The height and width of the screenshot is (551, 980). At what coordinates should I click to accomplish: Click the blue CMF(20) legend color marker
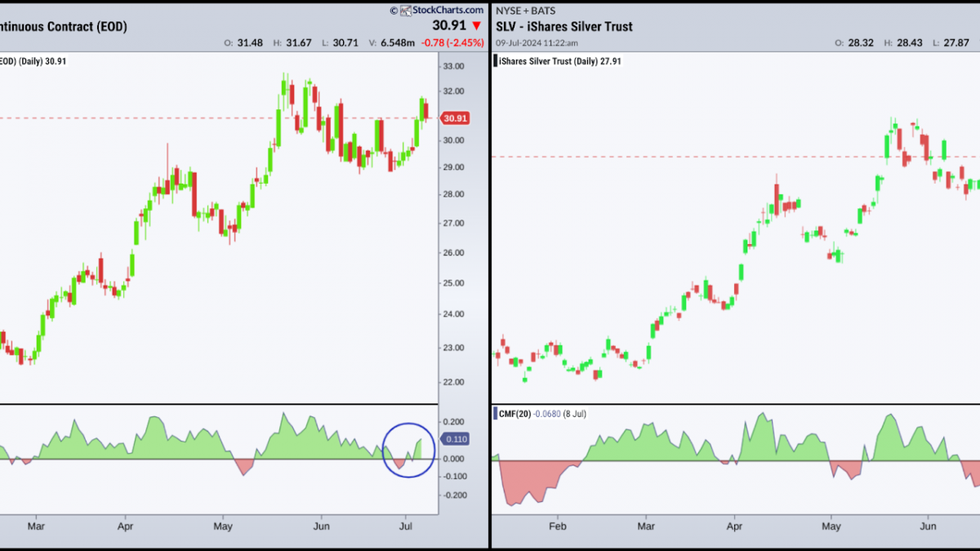(x=495, y=414)
